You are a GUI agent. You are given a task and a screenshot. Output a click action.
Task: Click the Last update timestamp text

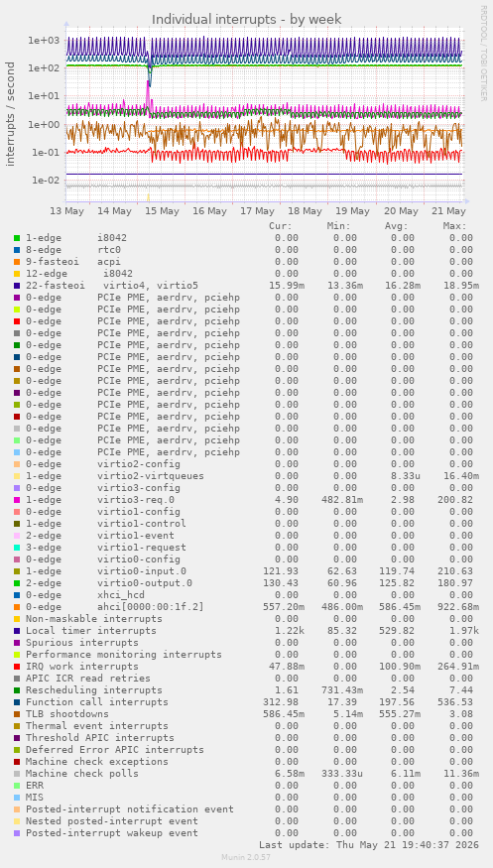[x=369, y=845]
